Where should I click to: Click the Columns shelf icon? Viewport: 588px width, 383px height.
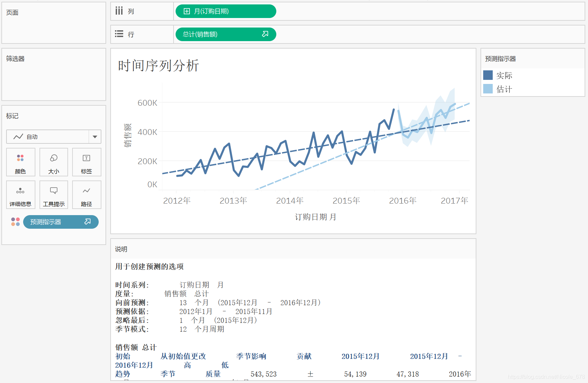[119, 11]
